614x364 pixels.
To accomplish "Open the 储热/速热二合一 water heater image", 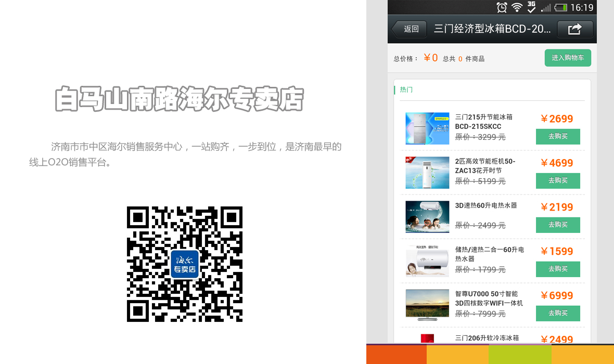I will [427, 261].
